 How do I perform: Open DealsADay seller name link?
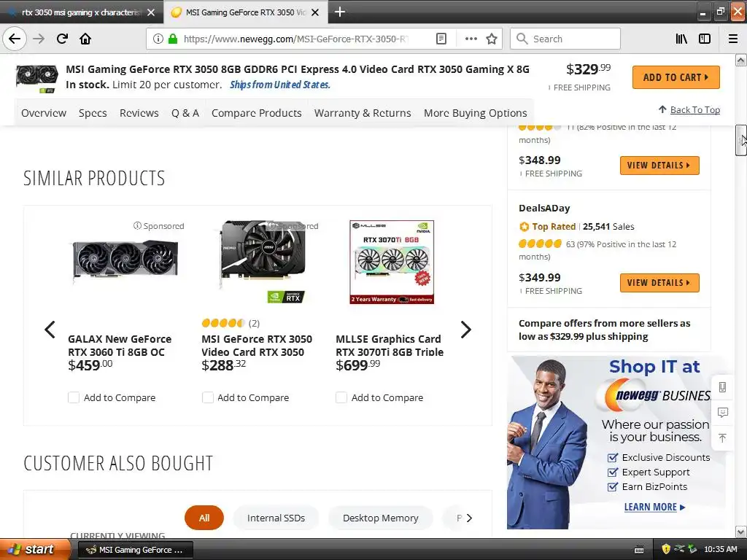[x=544, y=208]
